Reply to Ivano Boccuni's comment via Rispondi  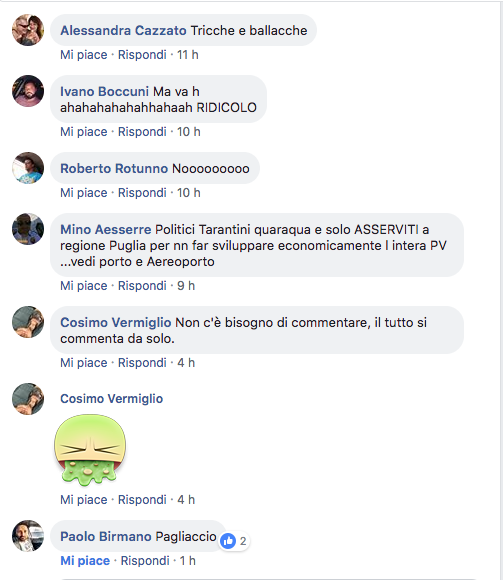[x=142, y=132]
